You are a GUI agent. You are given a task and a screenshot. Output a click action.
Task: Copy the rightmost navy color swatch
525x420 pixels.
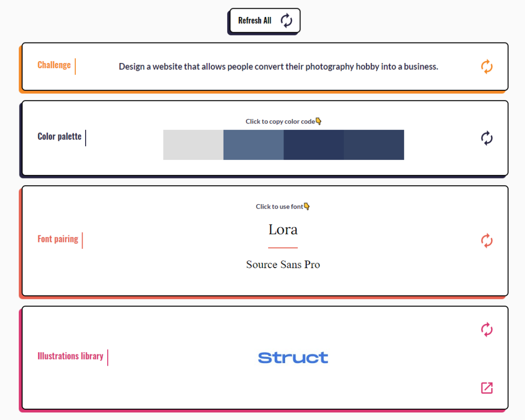pyautogui.click(x=374, y=145)
